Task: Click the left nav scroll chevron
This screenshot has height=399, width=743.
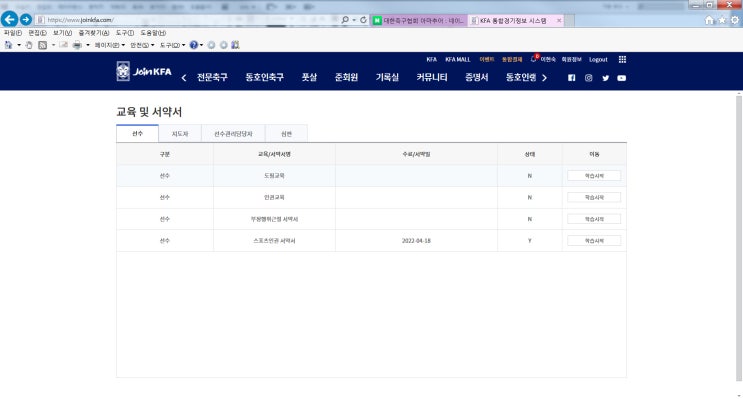Action: (x=184, y=78)
